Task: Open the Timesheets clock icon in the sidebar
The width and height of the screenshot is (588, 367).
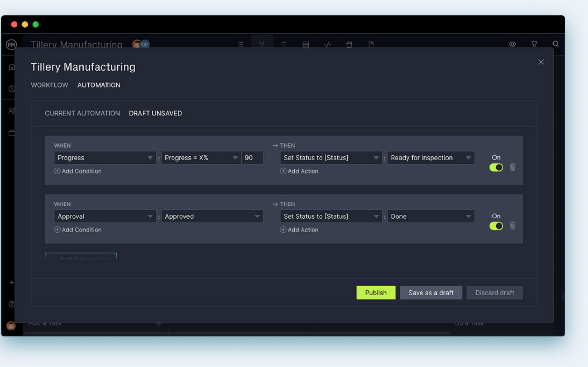Action: pos(11,88)
